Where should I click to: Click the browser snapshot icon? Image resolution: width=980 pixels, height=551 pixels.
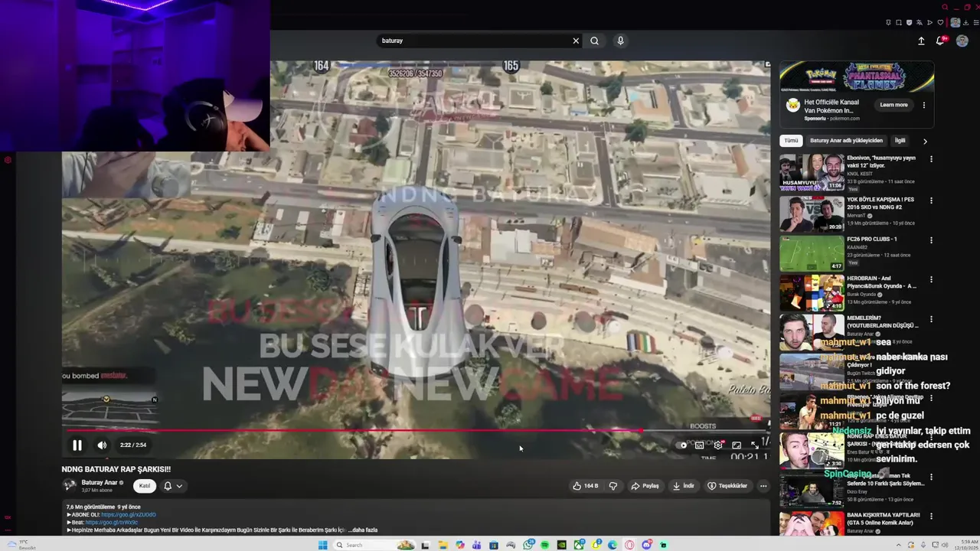[x=899, y=22]
